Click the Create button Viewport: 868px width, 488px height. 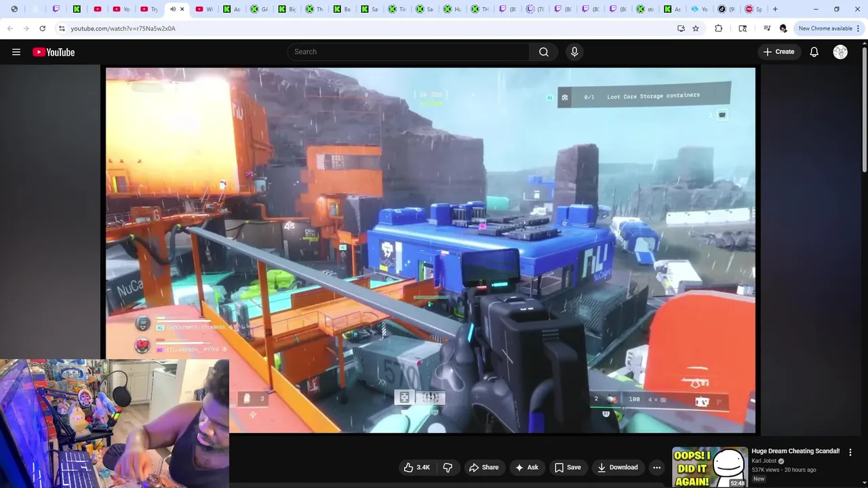click(x=778, y=52)
